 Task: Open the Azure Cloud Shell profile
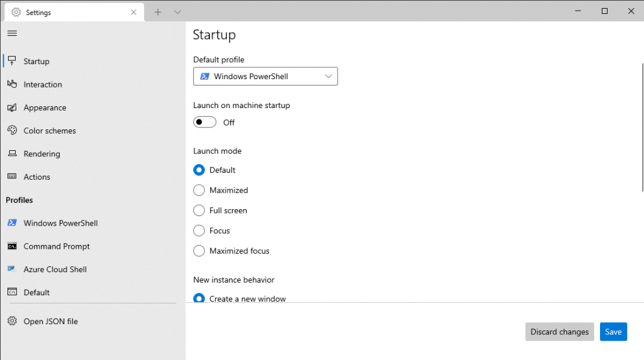point(55,270)
